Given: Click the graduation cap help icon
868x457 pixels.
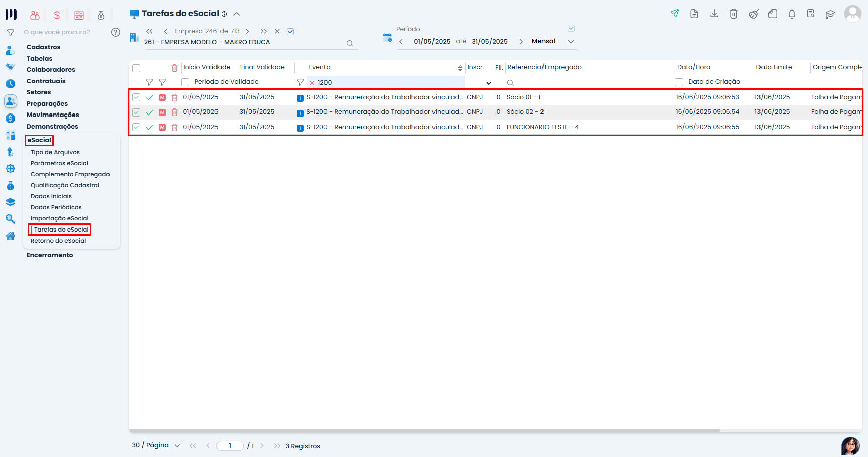Looking at the screenshot, I should [830, 14].
